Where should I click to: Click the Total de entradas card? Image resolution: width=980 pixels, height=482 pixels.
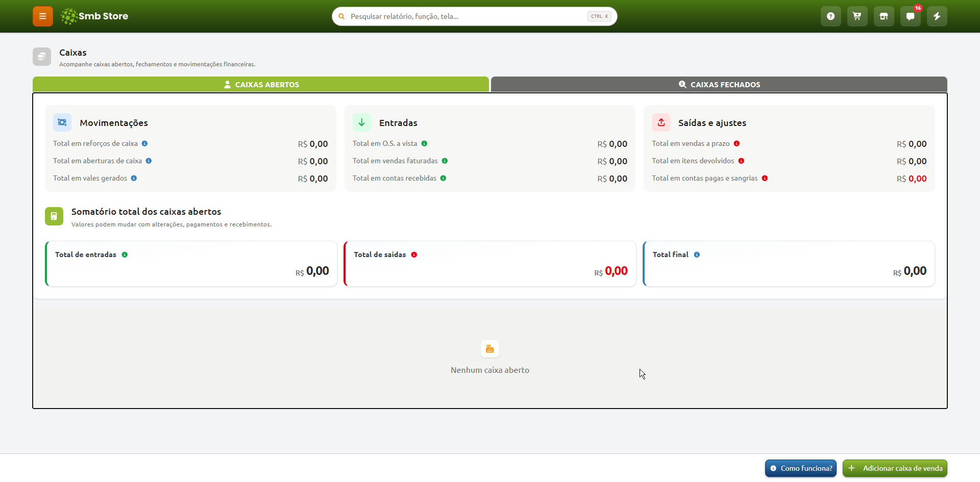point(191,264)
